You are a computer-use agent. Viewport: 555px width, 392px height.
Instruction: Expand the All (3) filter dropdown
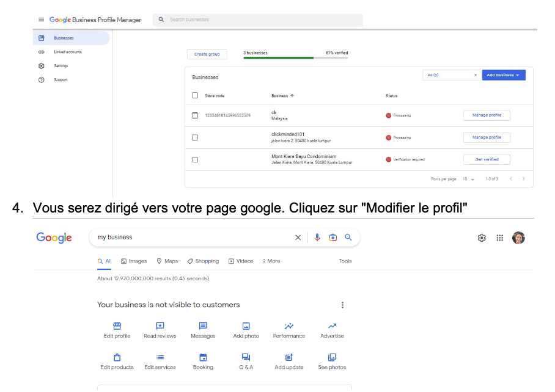(x=451, y=75)
